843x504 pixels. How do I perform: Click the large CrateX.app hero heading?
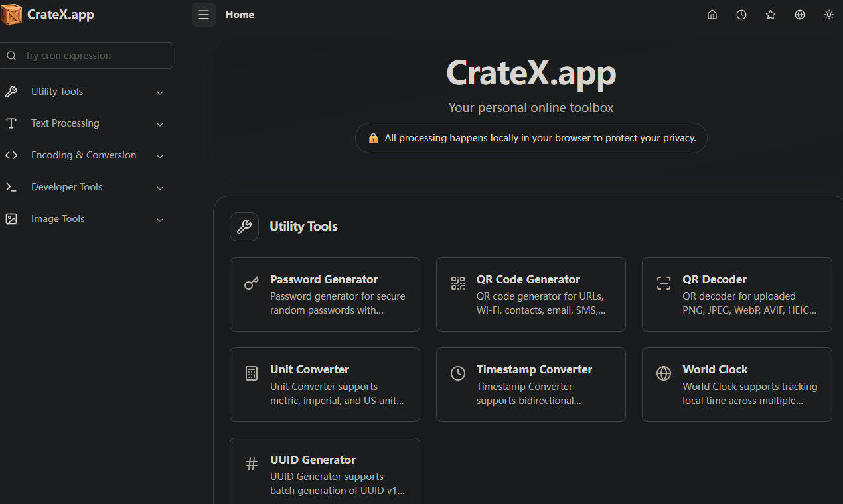[x=531, y=72]
